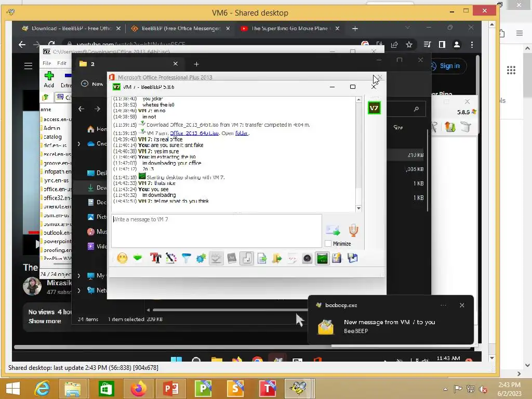Click New in File Explorer toolbar

click(x=92, y=84)
